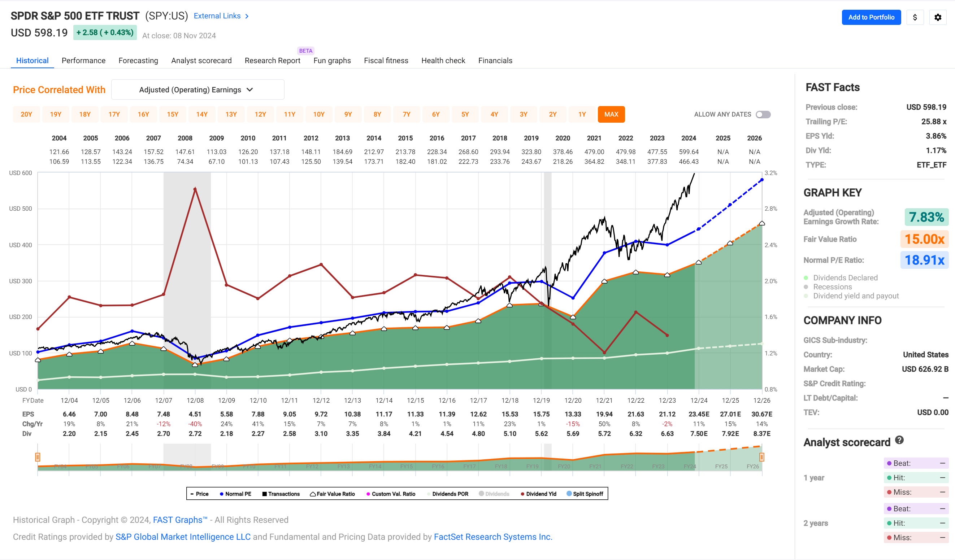Expand the 2 years Hit row

[916, 523]
